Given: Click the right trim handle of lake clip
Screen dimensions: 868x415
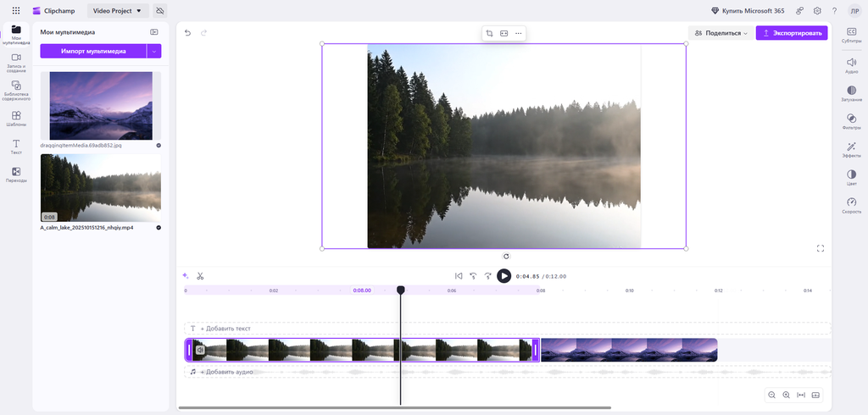Looking at the screenshot, I should (x=536, y=350).
